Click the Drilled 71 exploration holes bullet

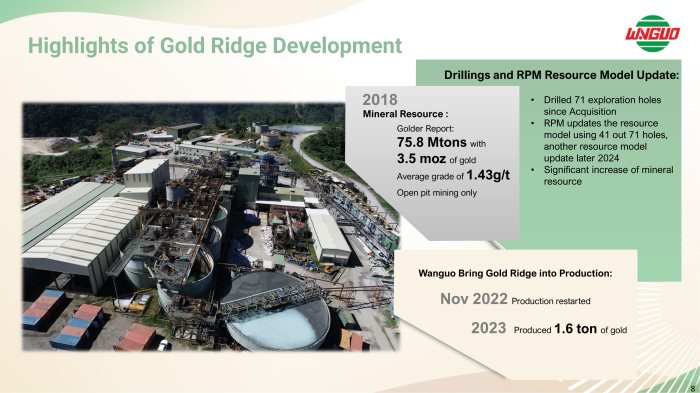(x=602, y=106)
